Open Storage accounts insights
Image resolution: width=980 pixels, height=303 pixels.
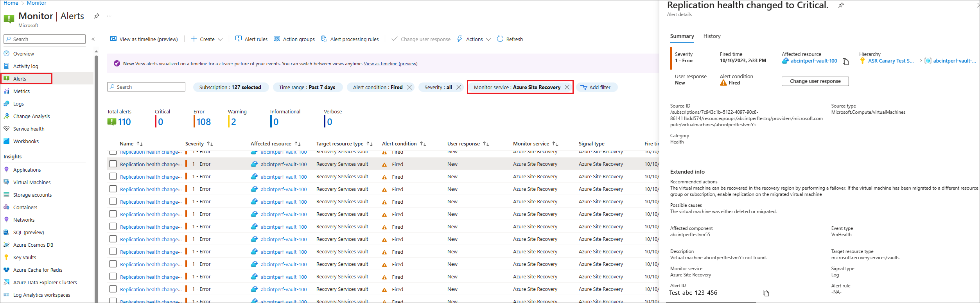[32, 195]
